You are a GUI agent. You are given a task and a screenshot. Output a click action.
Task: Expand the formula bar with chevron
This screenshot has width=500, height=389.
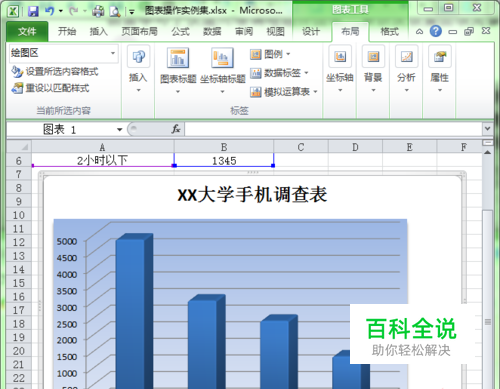coord(488,128)
